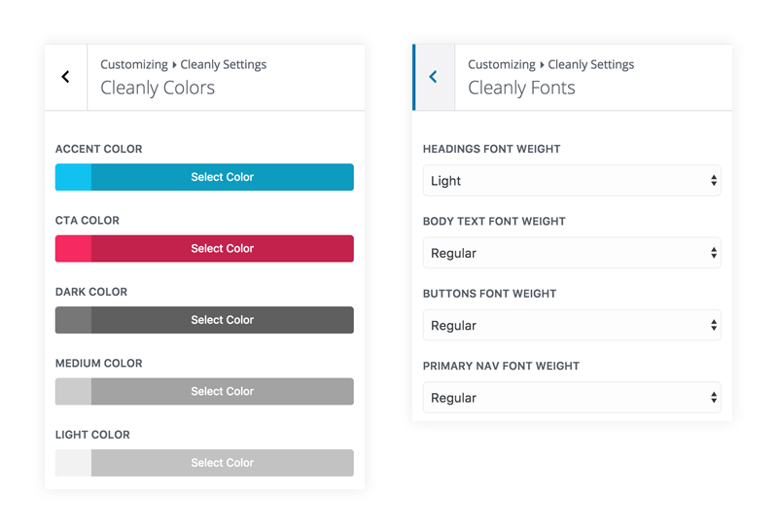Click Select Color under Light Color
This screenshot has height=532, width=778.
223,463
